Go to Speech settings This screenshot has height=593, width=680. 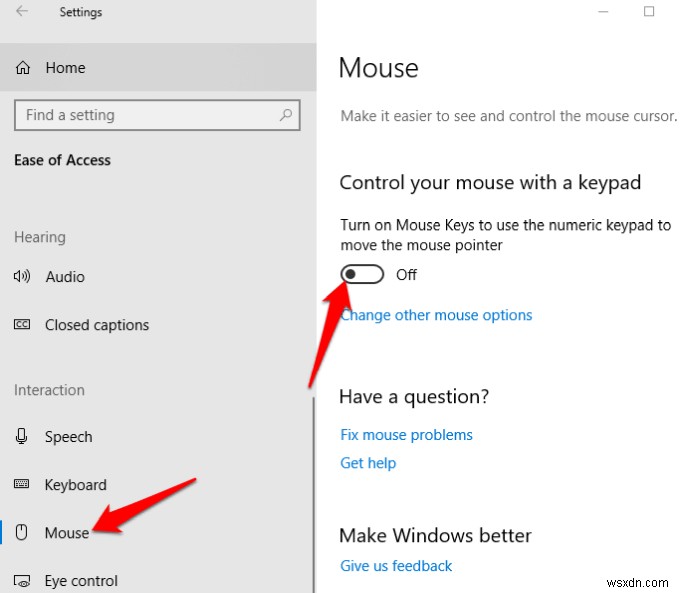click(158, 436)
